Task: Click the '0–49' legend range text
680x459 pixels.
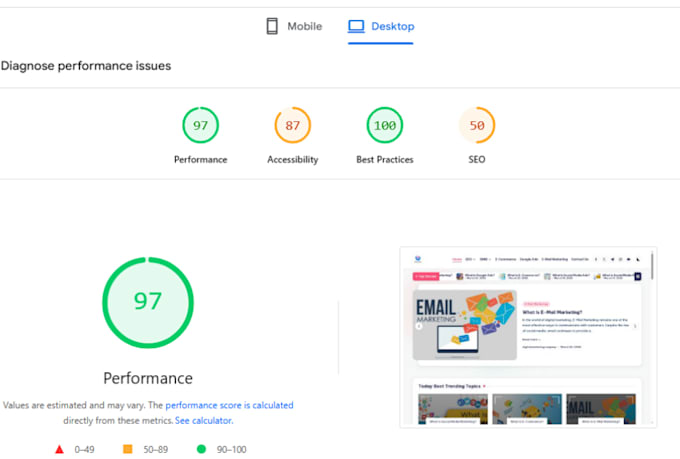Action: point(85,449)
